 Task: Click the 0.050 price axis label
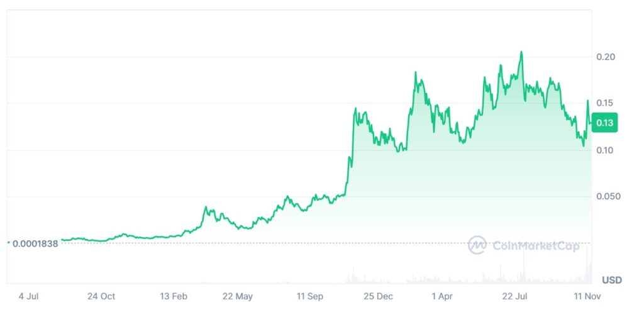click(608, 196)
